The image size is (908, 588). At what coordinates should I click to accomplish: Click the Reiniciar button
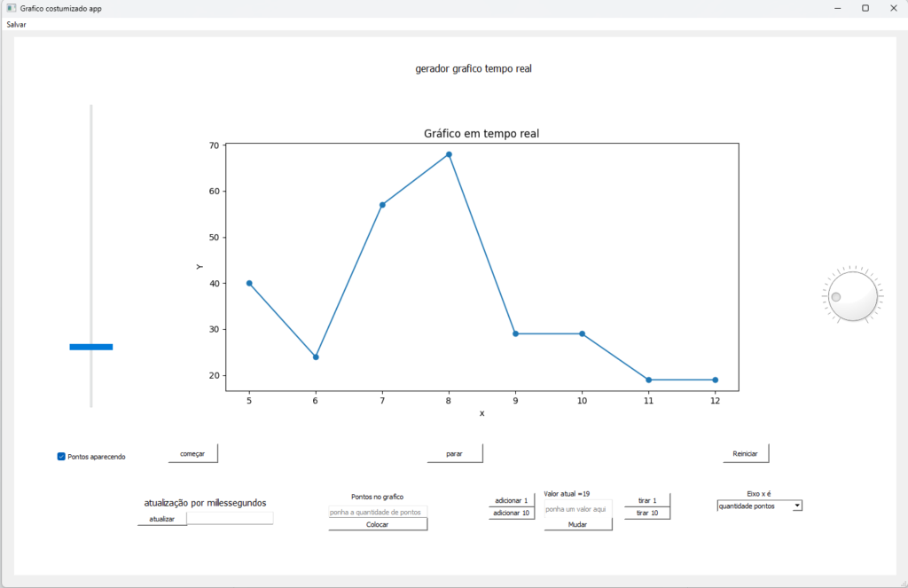pyautogui.click(x=745, y=453)
